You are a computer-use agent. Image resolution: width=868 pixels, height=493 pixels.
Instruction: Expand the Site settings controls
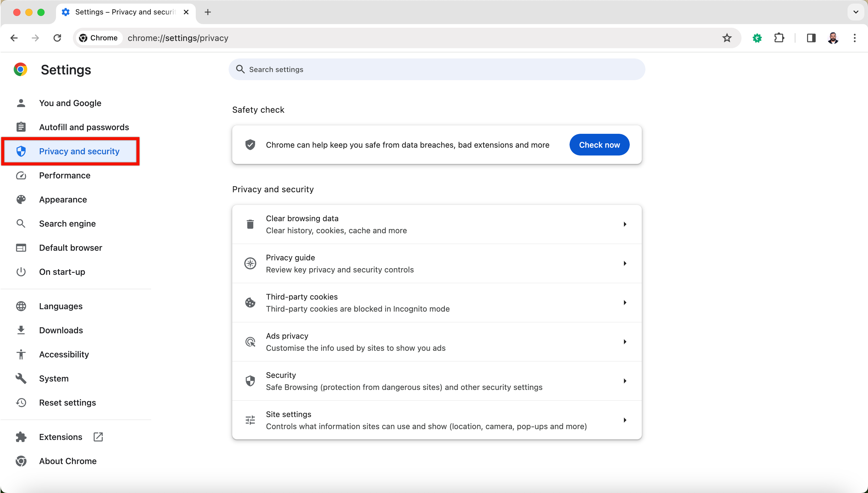tap(437, 420)
